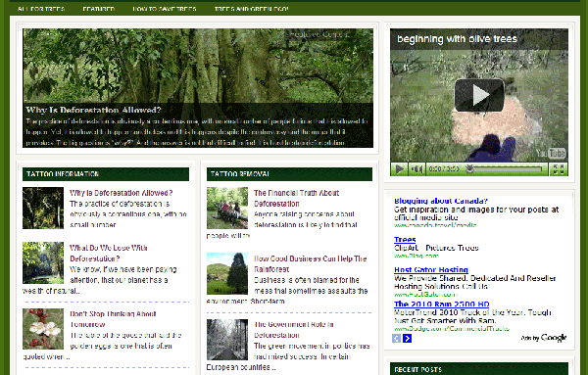Open The Financial Truth About Deforestation link
Viewport: 588px width, 375px height.
pos(296,198)
